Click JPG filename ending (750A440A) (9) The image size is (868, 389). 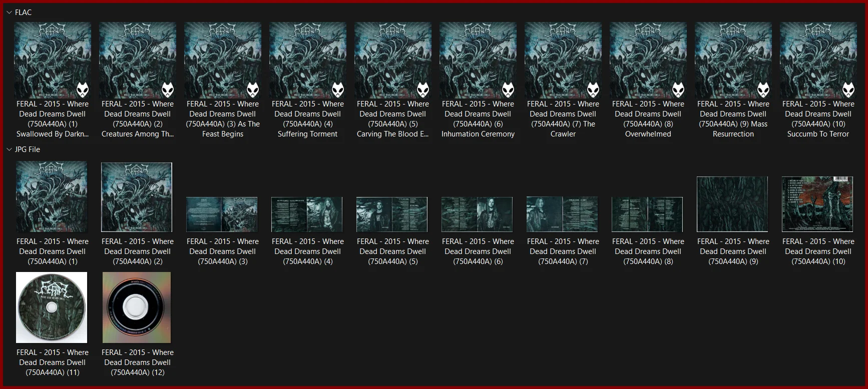pyautogui.click(x=733, y=251)
